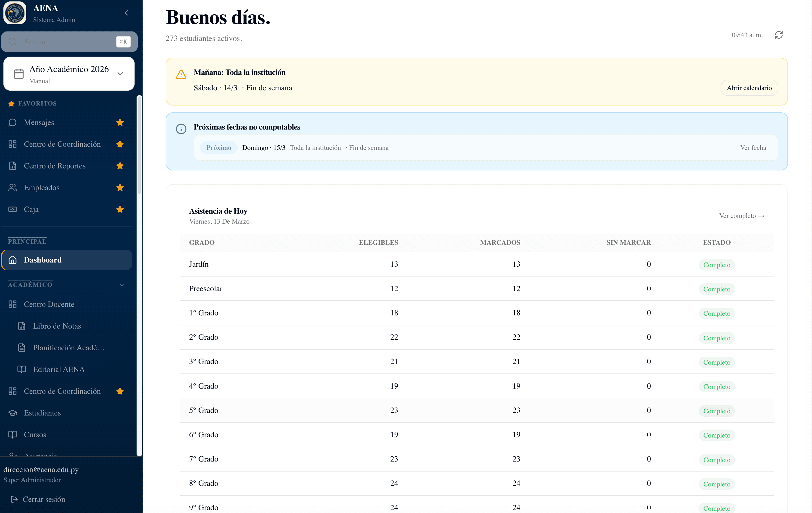Open Libro de Notas
The image size is (812, 513).
click(x=57, y=326)
